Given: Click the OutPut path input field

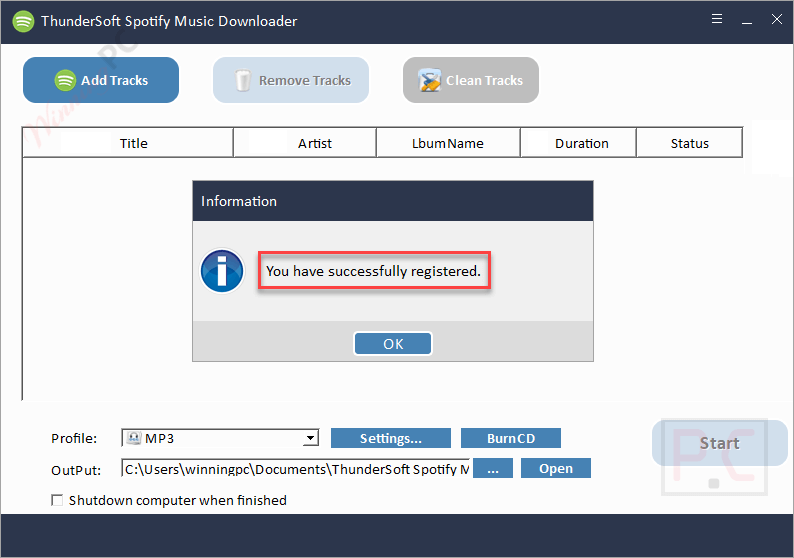Looking at the screenshot, I should (296, 468).
